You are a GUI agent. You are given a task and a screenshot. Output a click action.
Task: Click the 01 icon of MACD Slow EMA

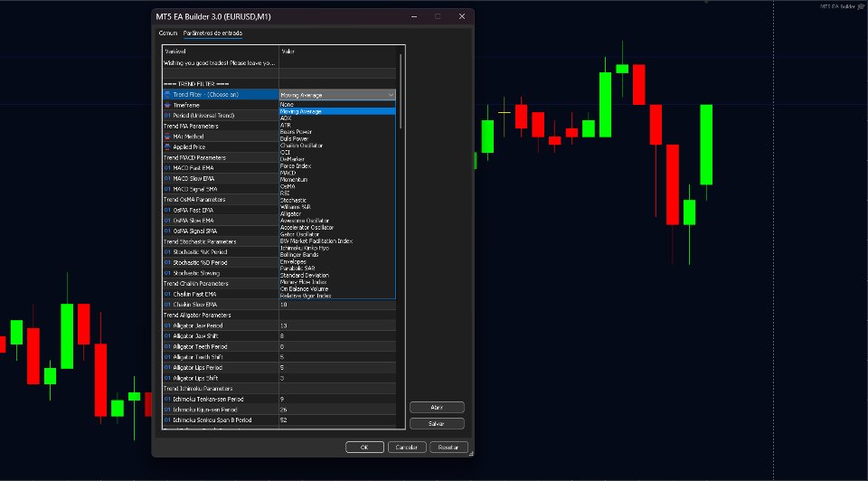pyautogui.click(x=167, y=178)
